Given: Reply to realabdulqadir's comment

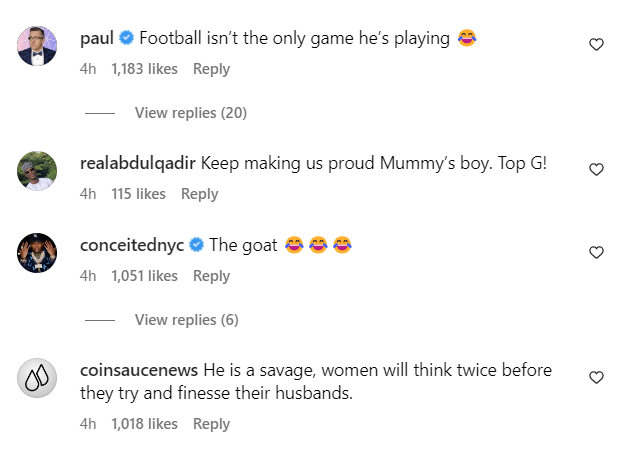Looking at the screenshot, I should (199, 194).
